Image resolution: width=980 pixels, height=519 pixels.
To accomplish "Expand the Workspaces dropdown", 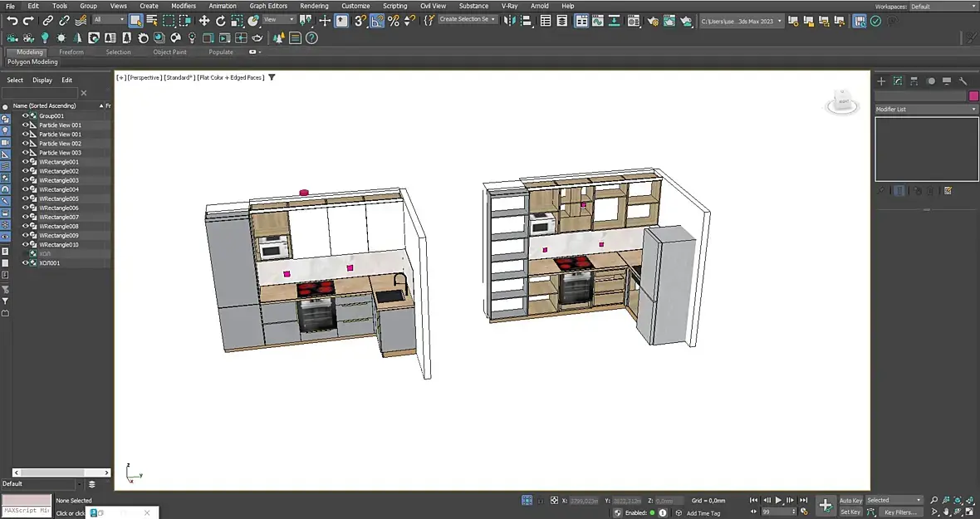I will coord(943,7).
